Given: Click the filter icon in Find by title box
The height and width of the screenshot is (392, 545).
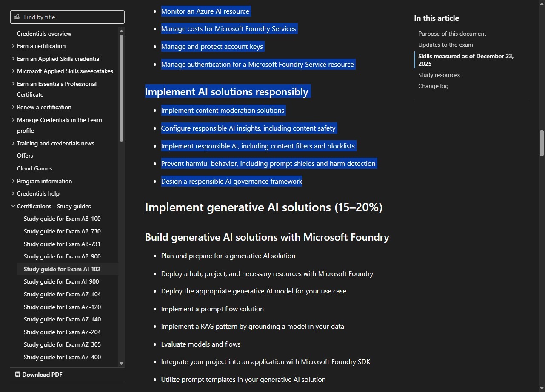Looking at the screenshot, I should click(17, 17).
